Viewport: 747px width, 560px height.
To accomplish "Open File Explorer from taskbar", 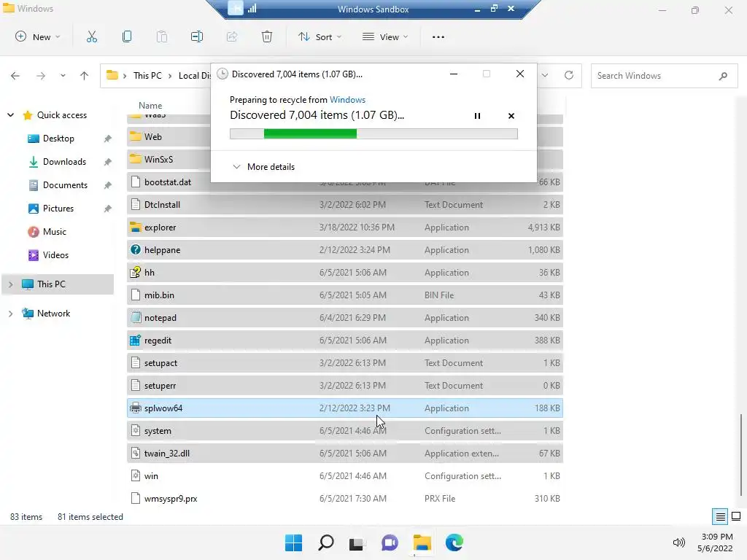I will [x=422, y=542].
